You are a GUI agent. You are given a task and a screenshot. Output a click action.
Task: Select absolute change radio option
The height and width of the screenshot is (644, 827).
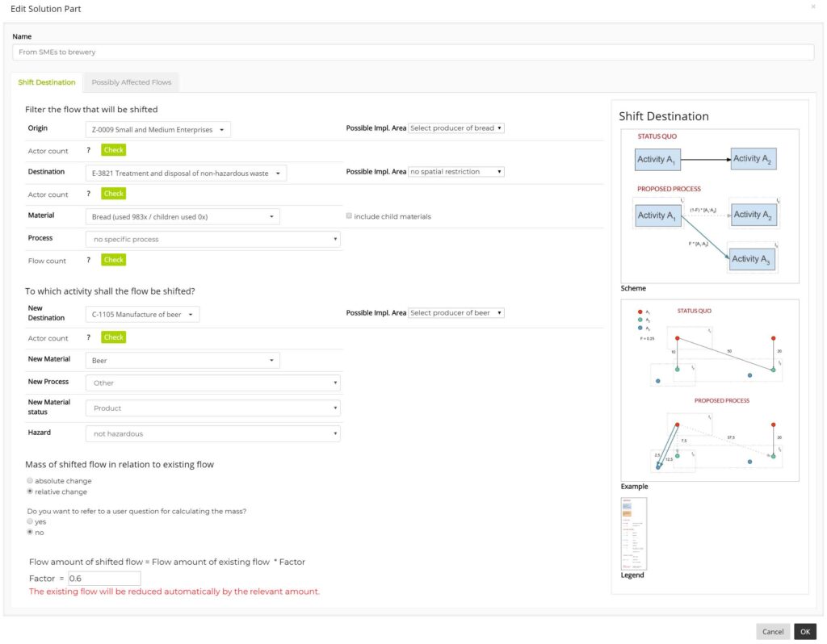click(x=30, y=481)
